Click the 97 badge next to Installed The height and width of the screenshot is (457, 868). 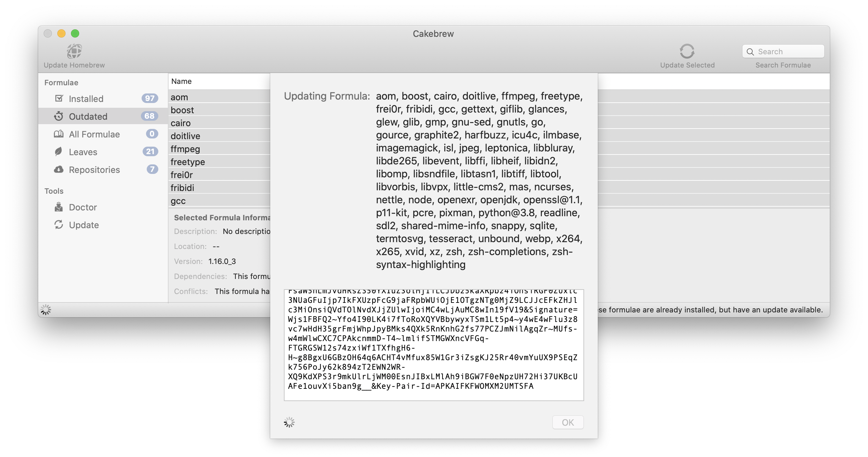[x=150, y=98]
